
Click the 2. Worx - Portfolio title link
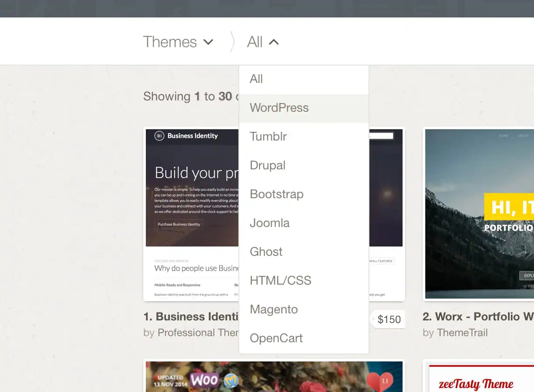tap(478, 317)
